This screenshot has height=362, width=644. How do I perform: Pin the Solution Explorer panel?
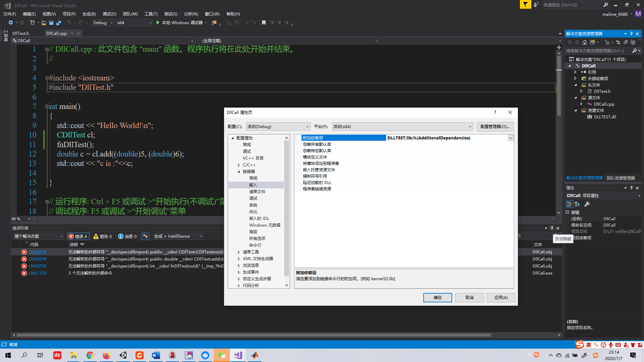[631, 34]
